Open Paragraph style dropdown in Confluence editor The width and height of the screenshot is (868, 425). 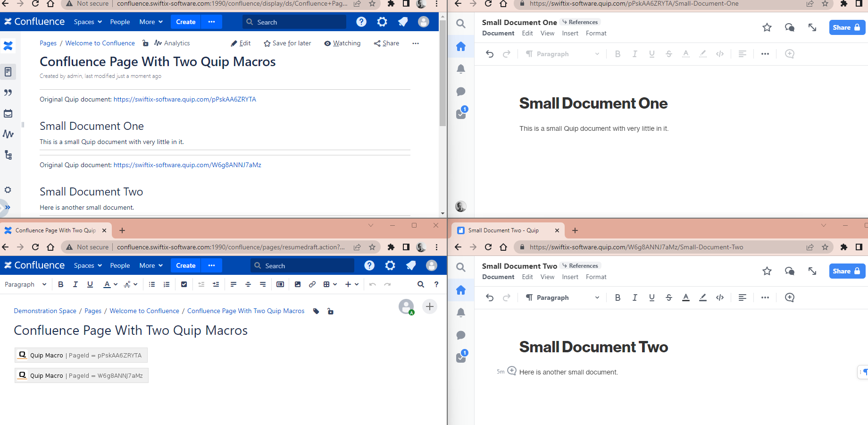(x=25, y=284)
